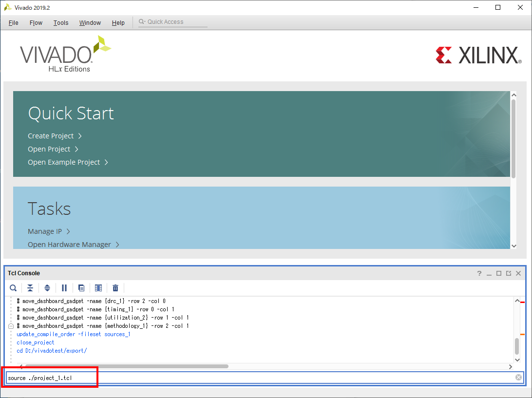Click the Tcl Console title label

[24, 273]
